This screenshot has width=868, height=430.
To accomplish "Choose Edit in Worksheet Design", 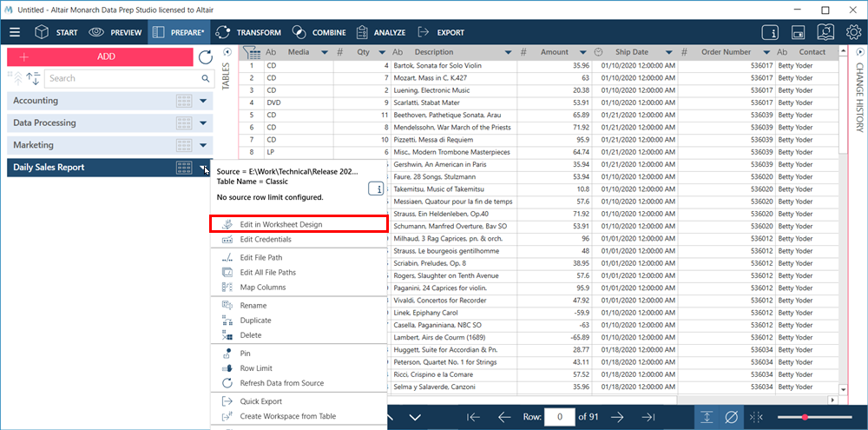I will (x=299, y=224).
